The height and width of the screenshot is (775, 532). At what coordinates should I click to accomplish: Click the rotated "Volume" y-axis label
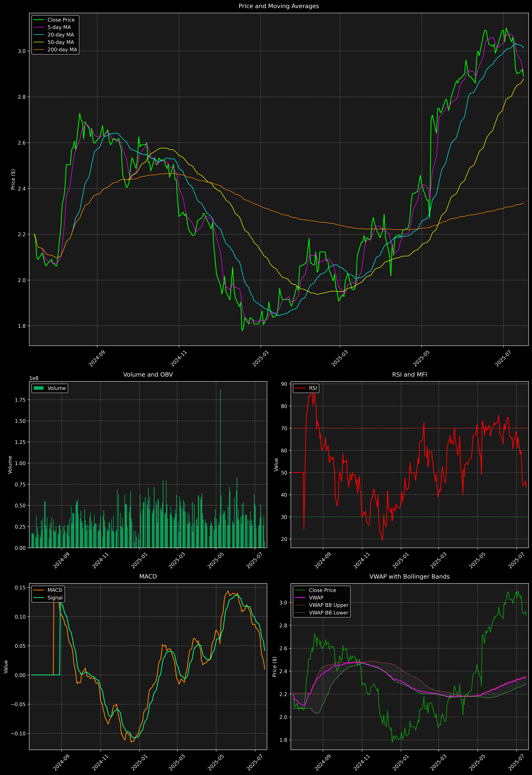click(x=10, y=464)
